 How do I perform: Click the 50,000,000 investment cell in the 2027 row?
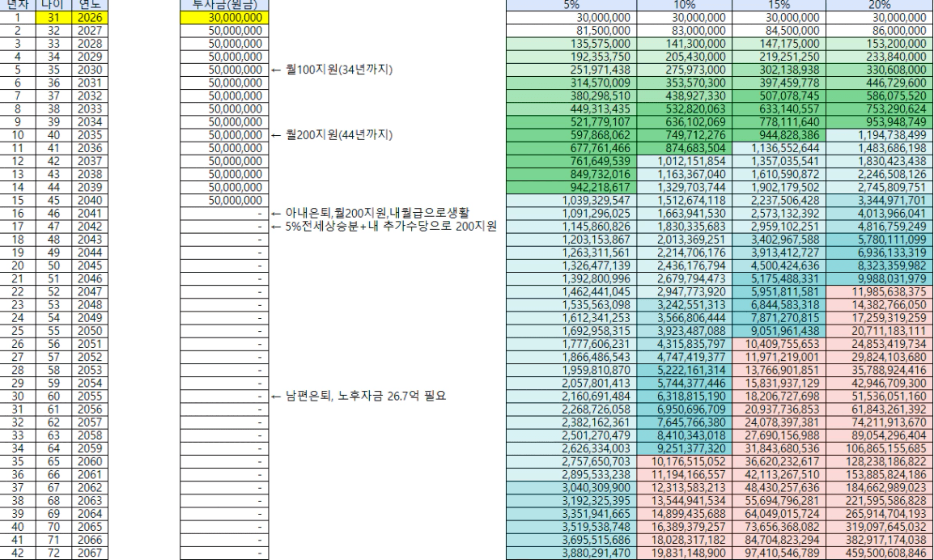click(x=224, y=31)
